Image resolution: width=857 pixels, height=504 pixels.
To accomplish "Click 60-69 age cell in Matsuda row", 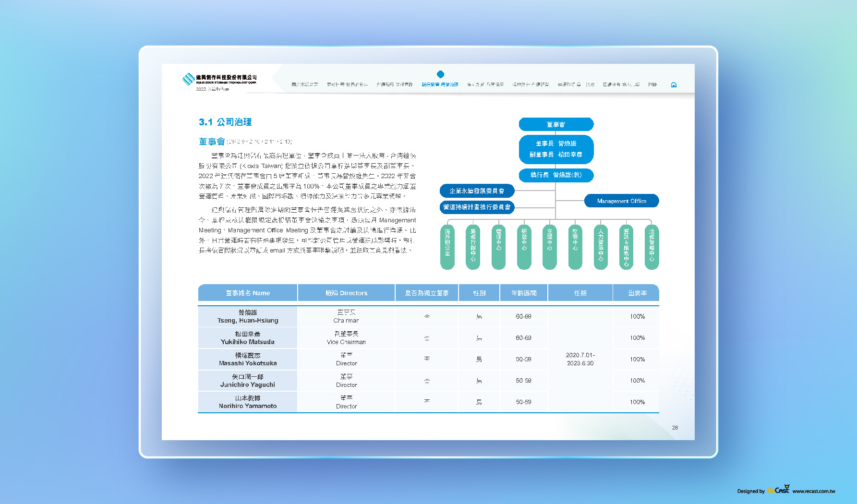I will coord(523,338).
